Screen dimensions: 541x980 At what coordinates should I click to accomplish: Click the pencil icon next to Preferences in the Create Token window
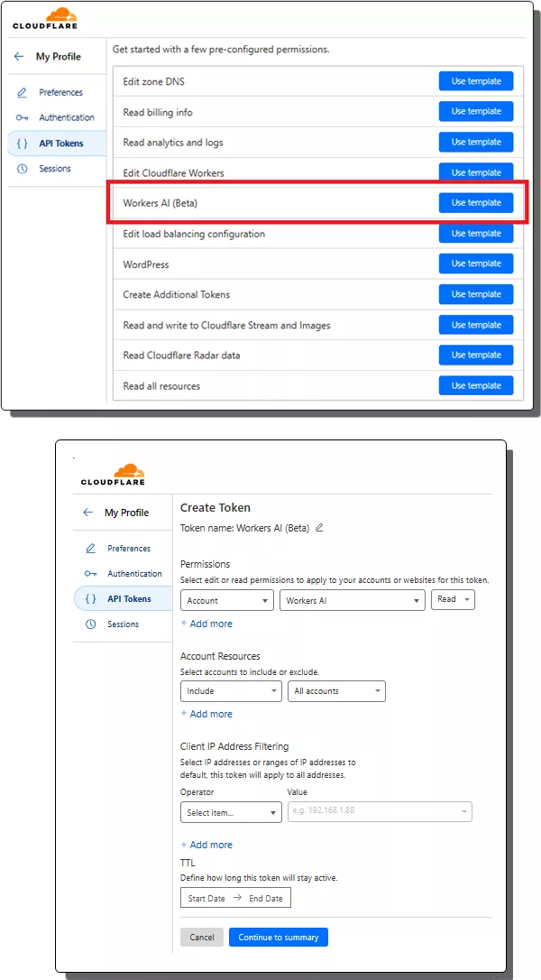90,549
